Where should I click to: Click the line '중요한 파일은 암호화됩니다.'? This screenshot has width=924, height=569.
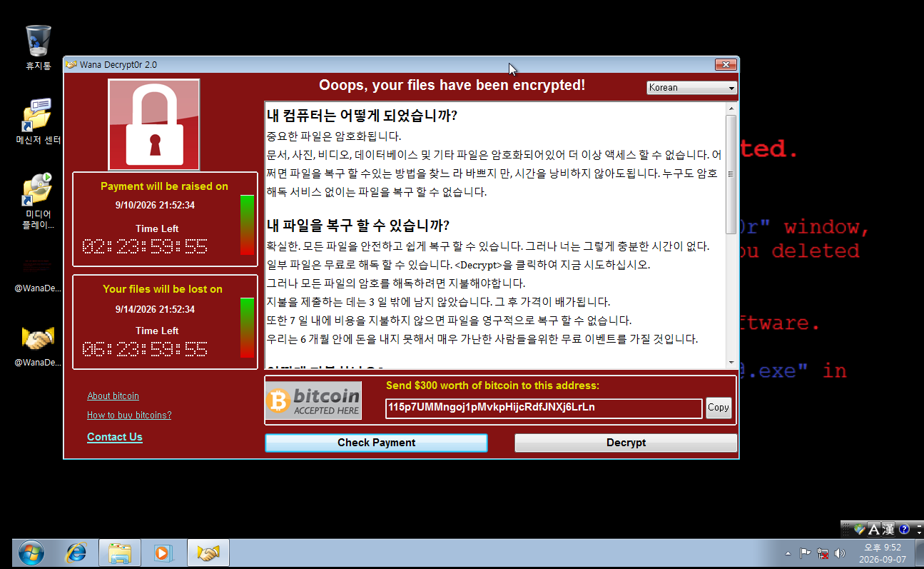pyautogui.click(x=334, y=136)
